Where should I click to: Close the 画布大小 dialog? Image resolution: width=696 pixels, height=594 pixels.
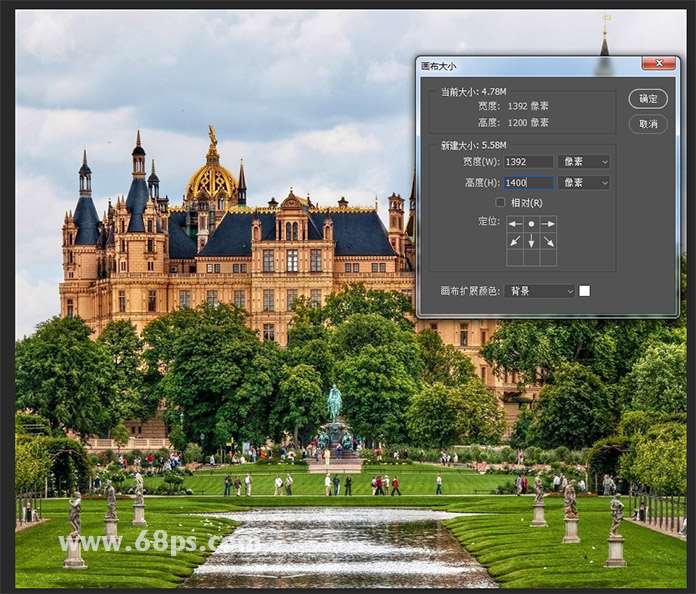point(659,63)
